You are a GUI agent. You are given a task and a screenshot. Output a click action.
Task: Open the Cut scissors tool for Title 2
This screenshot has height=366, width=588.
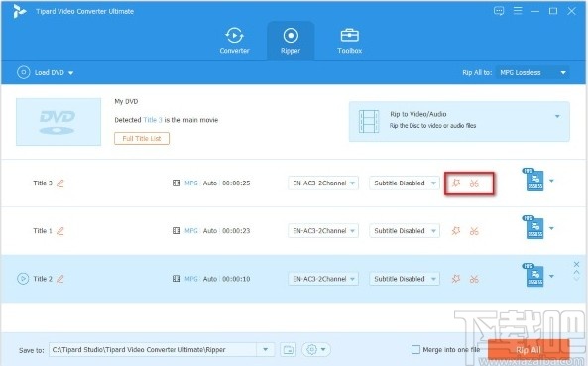tap(474, 279)
